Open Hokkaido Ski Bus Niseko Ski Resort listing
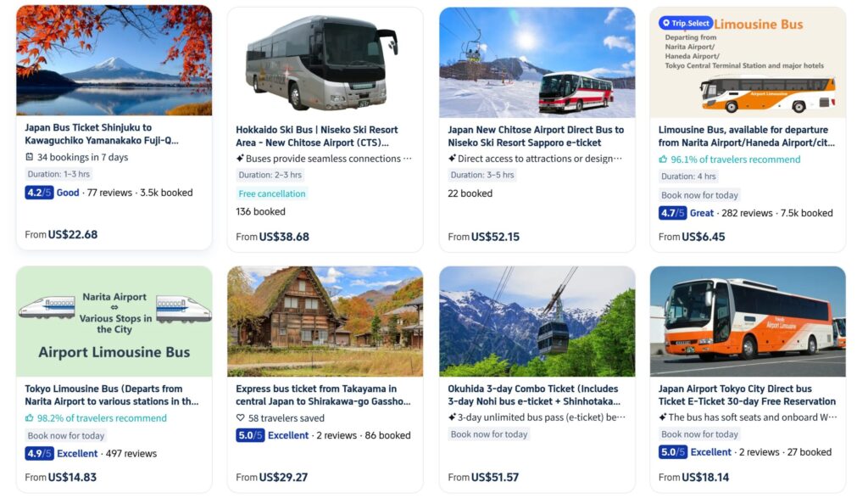Screen dimensions: 868x498 point(317,137)
